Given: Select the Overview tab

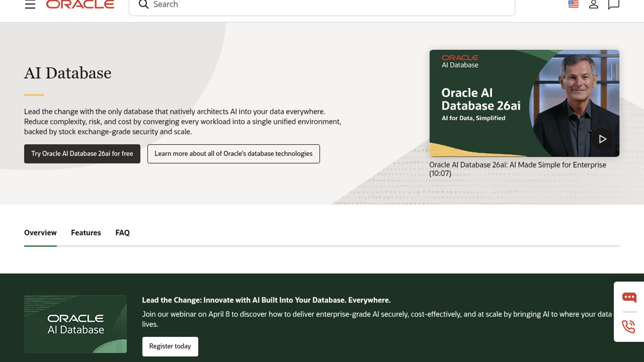Looking at the screenshot, I should click(x=40, y=233).
